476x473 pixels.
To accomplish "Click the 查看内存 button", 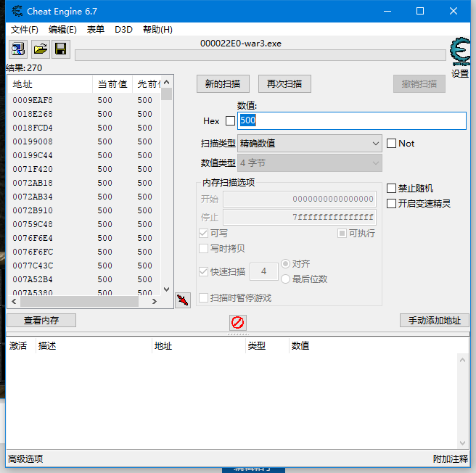I will click(41, 321).
